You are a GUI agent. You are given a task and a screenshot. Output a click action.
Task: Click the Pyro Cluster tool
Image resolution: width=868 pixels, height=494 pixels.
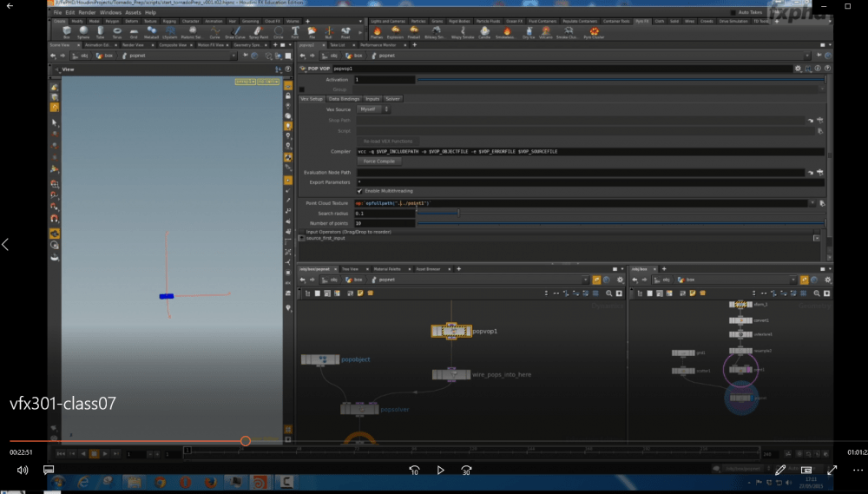coord(594,32)
